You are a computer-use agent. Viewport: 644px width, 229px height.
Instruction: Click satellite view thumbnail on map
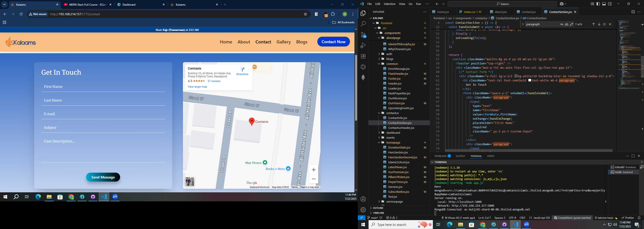[x=190, y=182]
